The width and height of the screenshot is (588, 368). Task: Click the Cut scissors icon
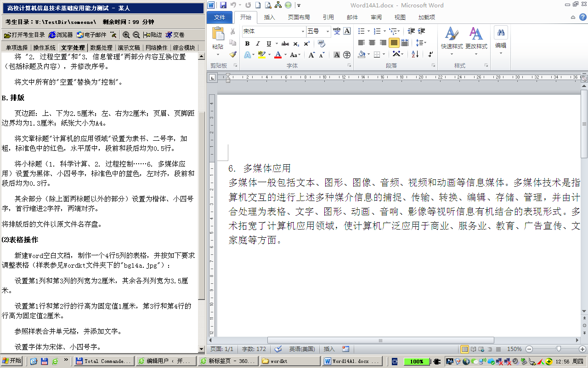pos(233,31)
